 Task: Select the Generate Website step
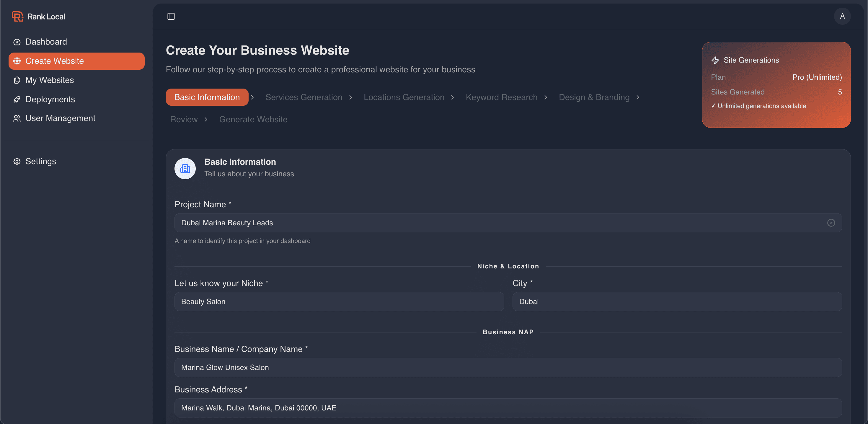point(253,119)
